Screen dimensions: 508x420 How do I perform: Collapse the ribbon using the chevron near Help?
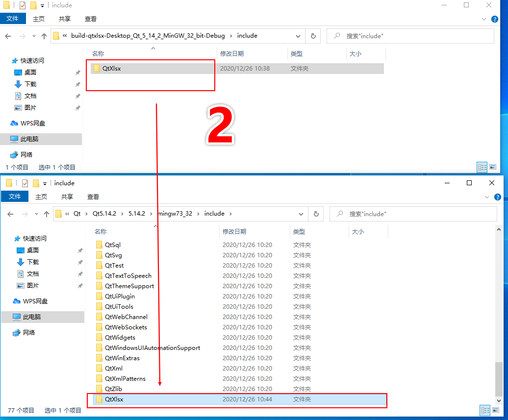(x=484, y=19)
